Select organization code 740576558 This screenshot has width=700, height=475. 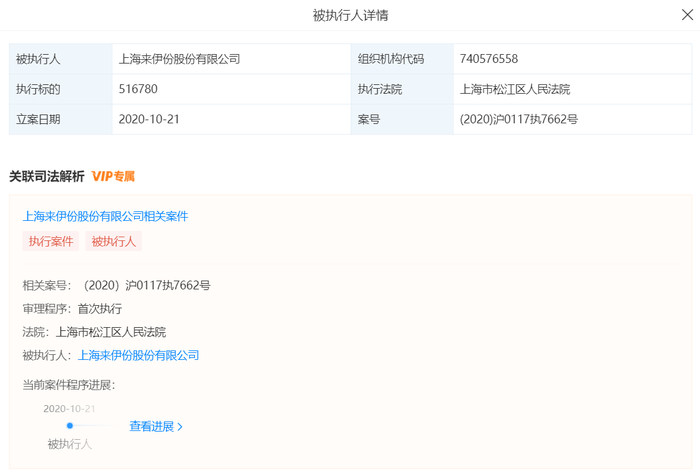click(x=489, y=59)
